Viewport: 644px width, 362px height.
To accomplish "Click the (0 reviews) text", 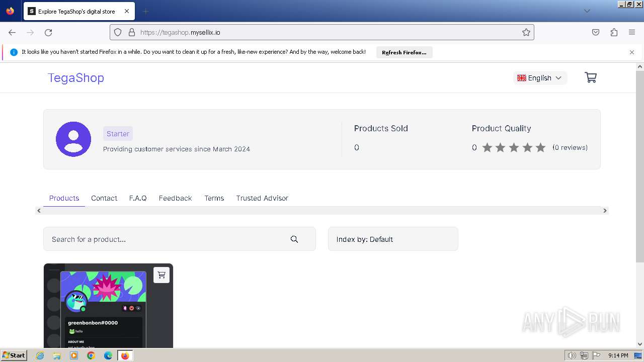I will tap(570, 147).
